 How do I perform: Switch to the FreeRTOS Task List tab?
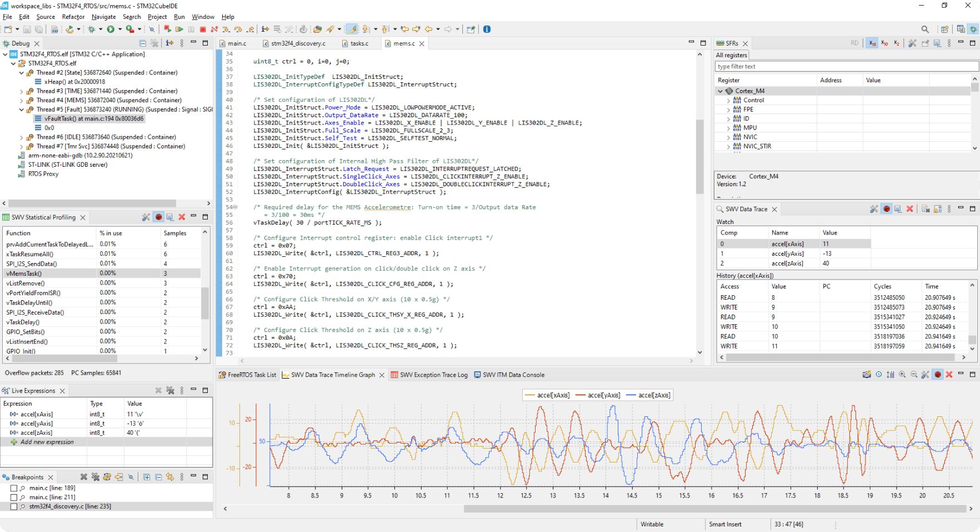tap(251, 375)
